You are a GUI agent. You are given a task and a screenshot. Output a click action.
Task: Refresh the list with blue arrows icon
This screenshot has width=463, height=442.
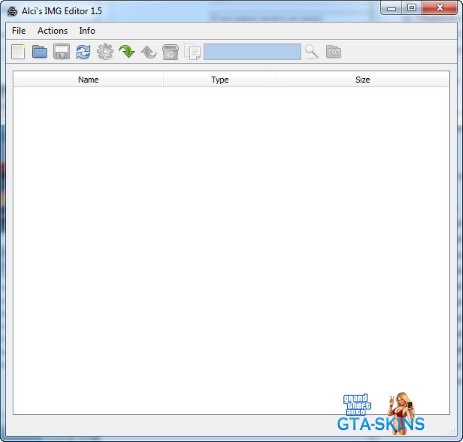(x=83, y=52)
